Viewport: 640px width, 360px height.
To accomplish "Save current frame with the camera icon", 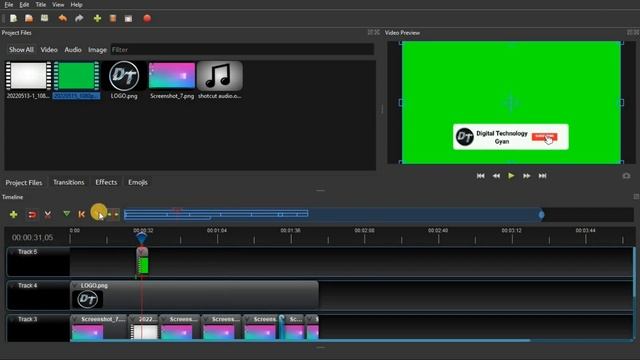I will [626, 176].
